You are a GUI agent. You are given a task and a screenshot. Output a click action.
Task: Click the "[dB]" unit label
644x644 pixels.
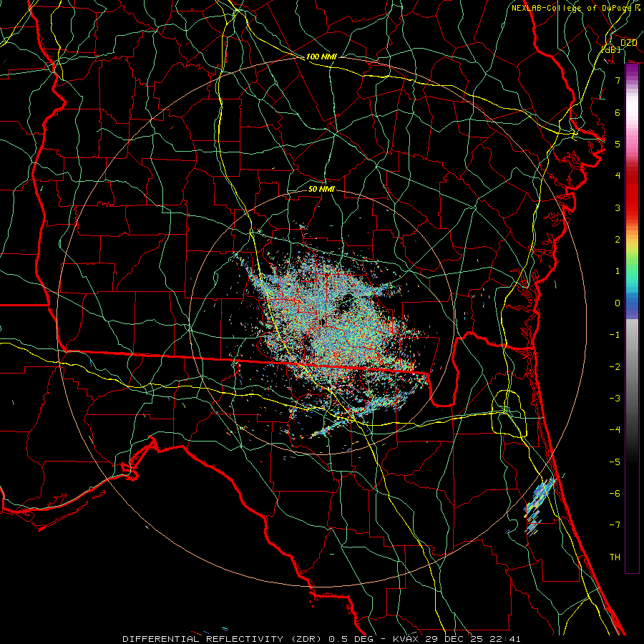tap(611, 49)
